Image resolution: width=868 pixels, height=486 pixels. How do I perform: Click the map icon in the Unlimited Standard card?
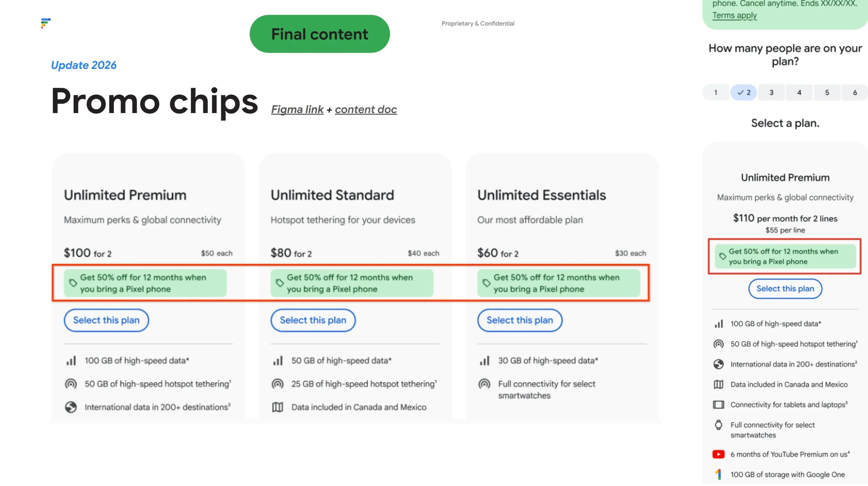pyautogui.click(x=277, y=407)
